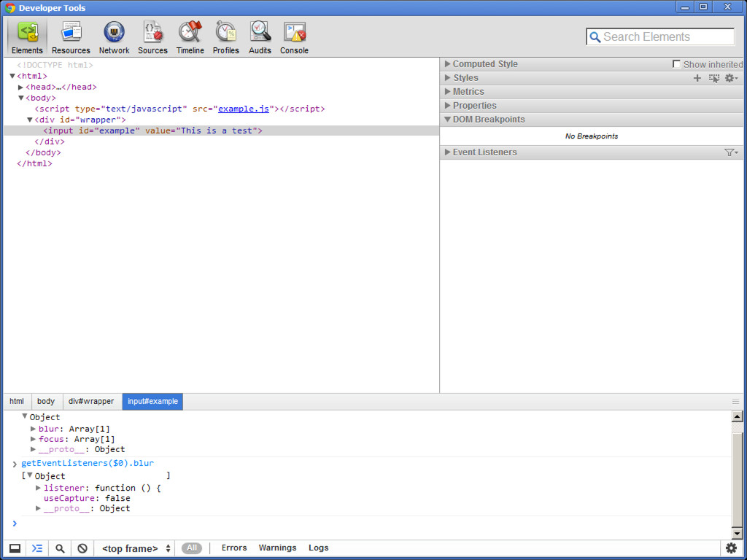Click the Chrome icon in title bar
This screenshot has width=747, height=560.
(10, 8)
